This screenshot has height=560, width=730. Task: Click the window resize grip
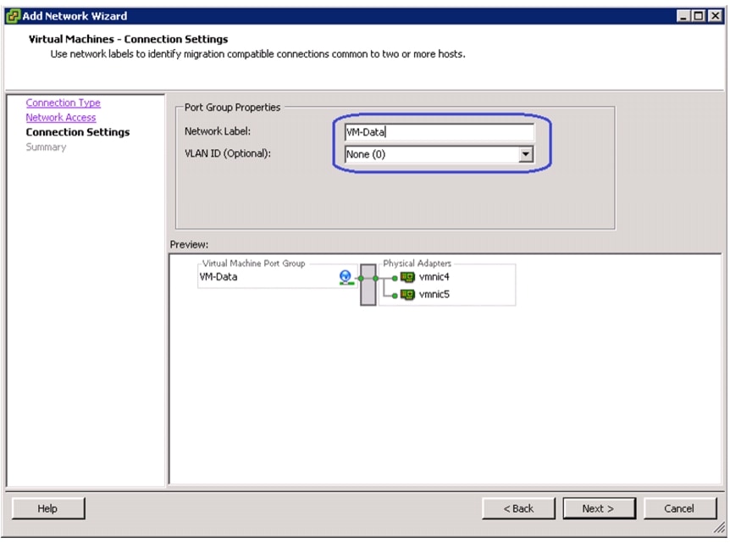(x=719, y=528)
